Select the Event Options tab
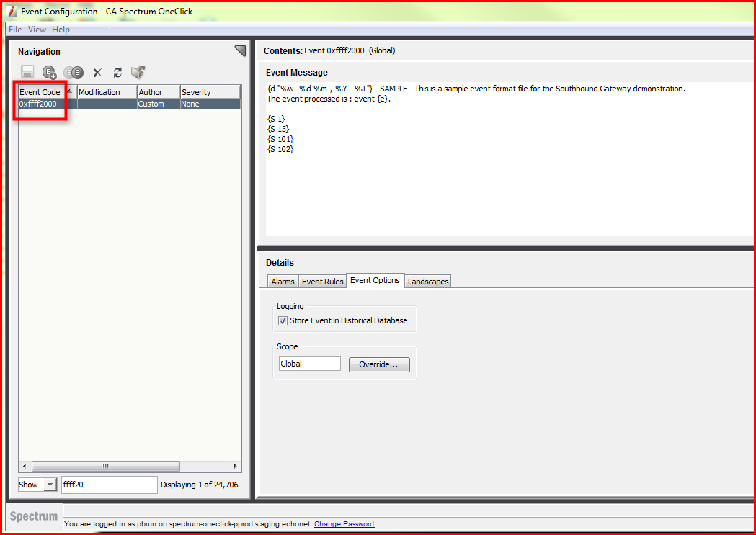 [375, 280]
